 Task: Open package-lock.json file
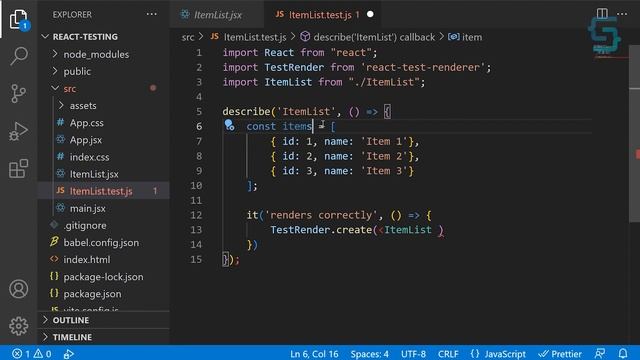(x=103, y=277)
